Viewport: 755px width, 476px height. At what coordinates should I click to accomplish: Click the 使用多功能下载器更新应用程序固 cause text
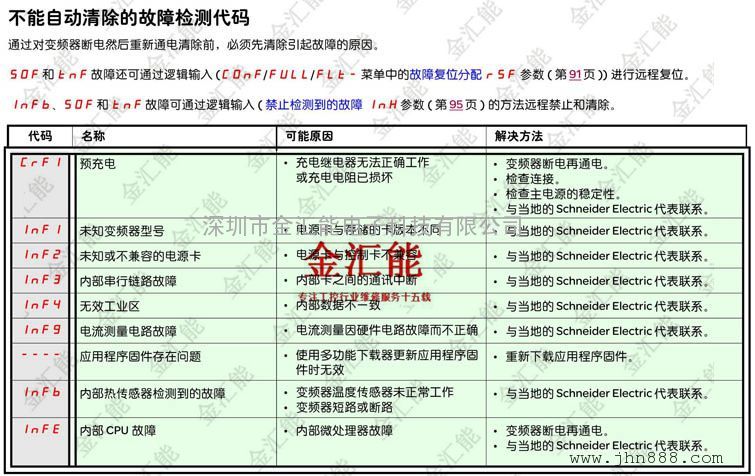(x=387, y=356)
